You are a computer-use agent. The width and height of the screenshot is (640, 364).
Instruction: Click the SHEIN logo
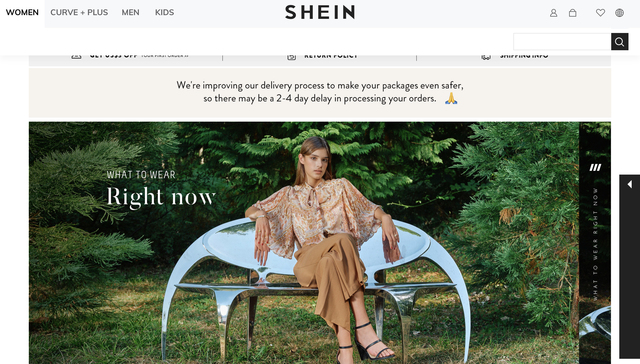(x=320, y=12)
